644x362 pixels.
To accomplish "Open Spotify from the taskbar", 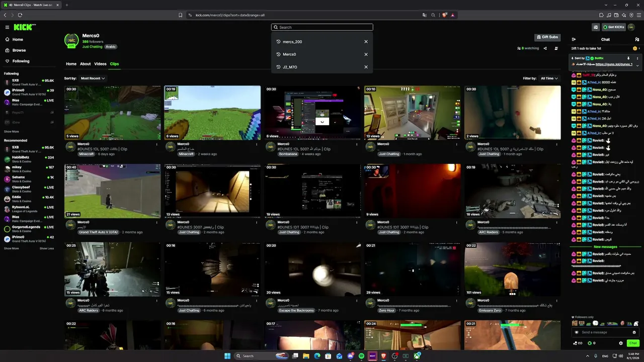I will [362, 356].
